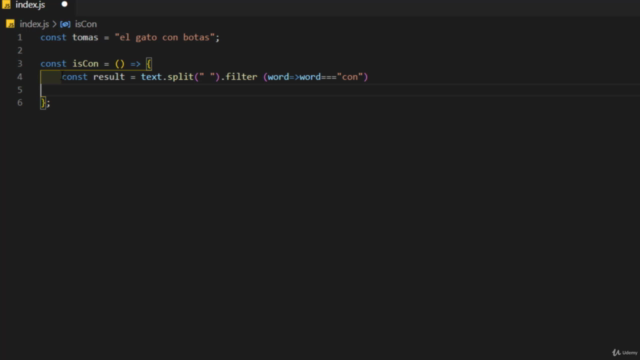Click line number 3 in the gutter
Viewport: 640px width, 360px height.
pos(20,64)
